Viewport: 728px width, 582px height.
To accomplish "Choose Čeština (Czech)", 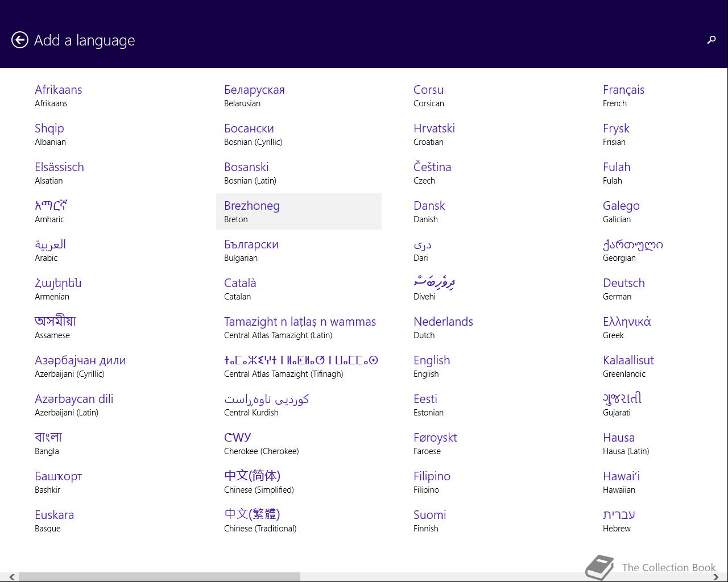I will (488, 173).
